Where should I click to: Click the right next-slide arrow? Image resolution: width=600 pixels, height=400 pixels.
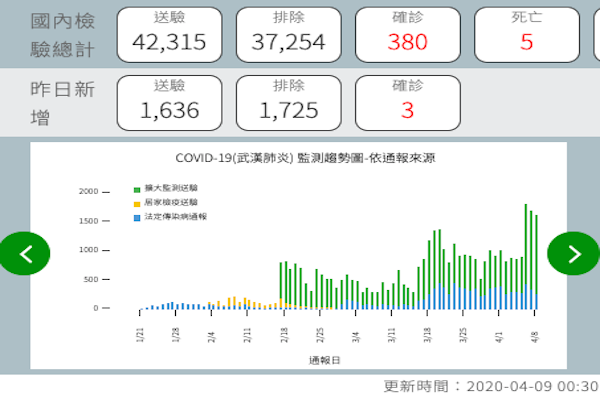(x=574, y=253)
